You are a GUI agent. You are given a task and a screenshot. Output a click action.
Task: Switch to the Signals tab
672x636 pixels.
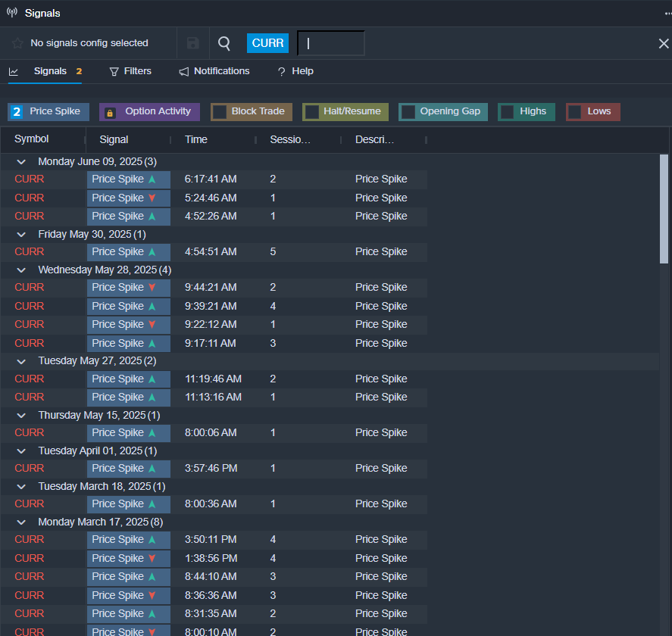click(50, 71)
